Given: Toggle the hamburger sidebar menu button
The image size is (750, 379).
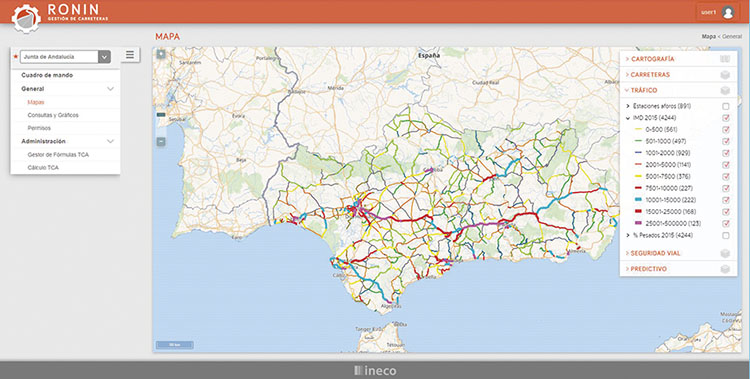Looking at the screenshot, I should tap(130, 55).
